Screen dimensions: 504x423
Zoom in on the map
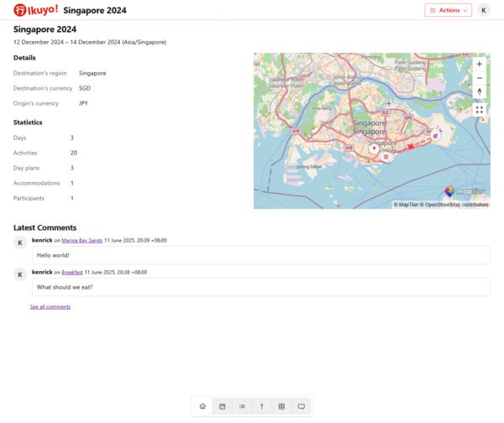click(480, 64)
